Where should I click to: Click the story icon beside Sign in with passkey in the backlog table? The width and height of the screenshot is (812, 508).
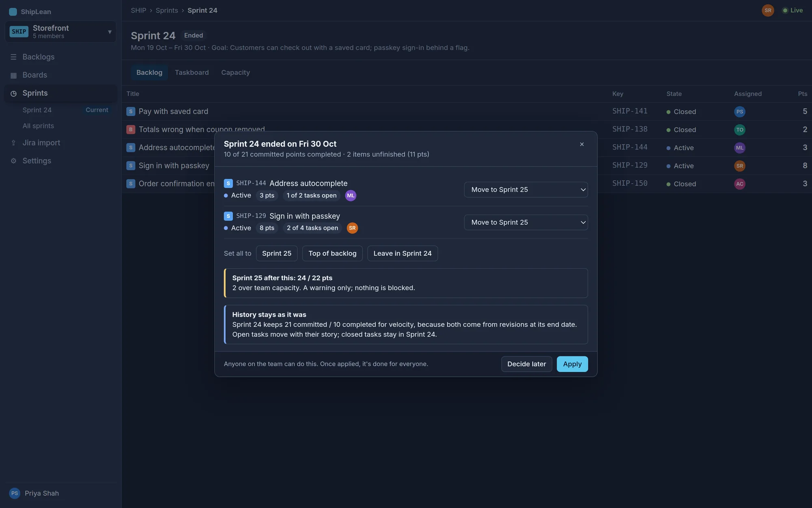(131, 166)
